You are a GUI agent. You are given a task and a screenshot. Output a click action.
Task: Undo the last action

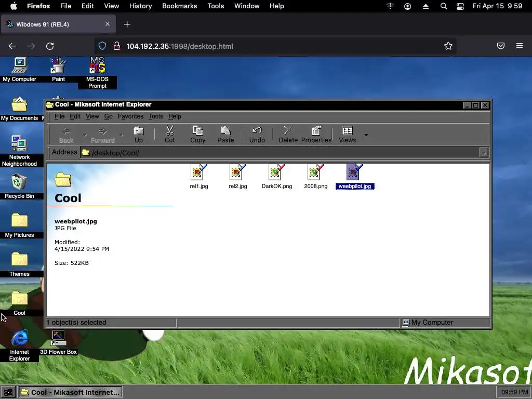click(x=257, y=135)
